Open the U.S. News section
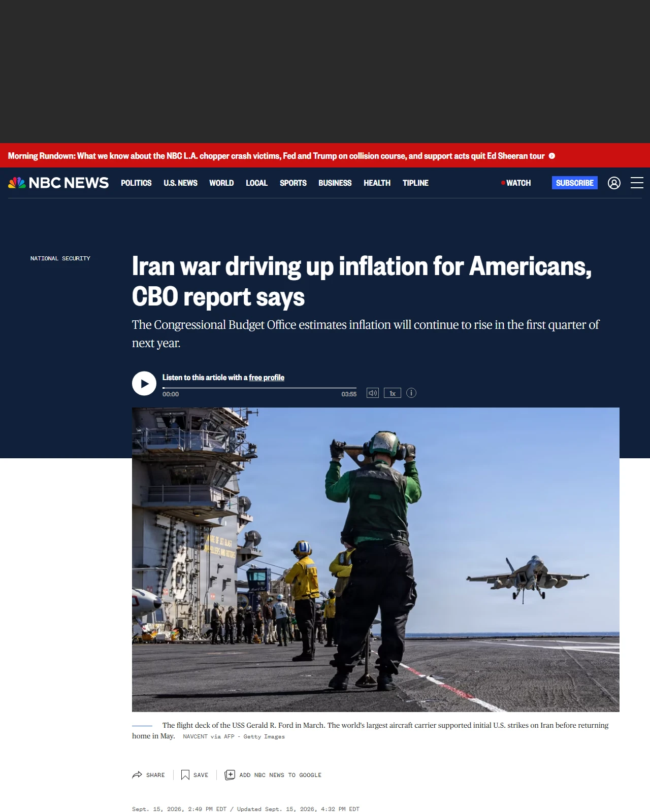The height and width of the screenshot is (812, 650). coord(180,183)
